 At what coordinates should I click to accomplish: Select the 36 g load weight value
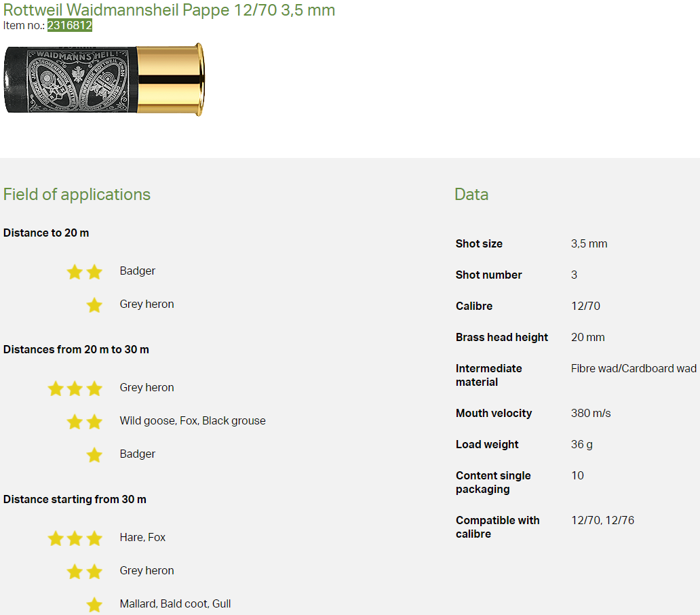pos(582,445)
